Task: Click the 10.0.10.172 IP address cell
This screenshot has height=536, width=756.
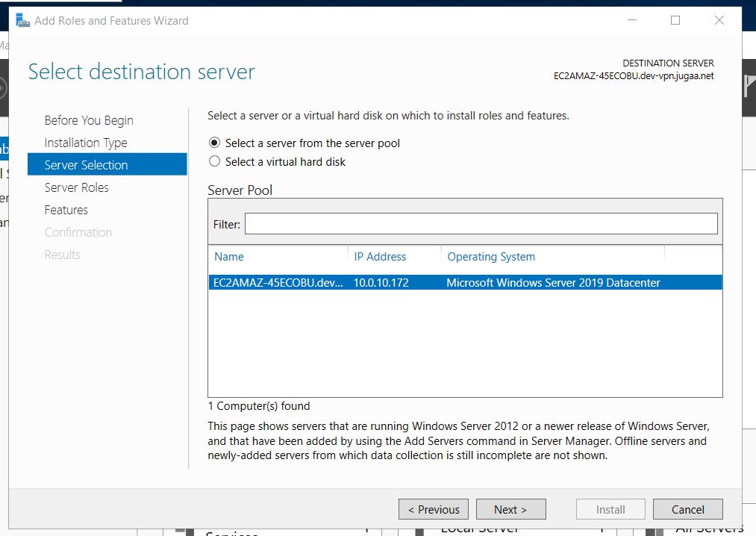Action: pos(381,283)
